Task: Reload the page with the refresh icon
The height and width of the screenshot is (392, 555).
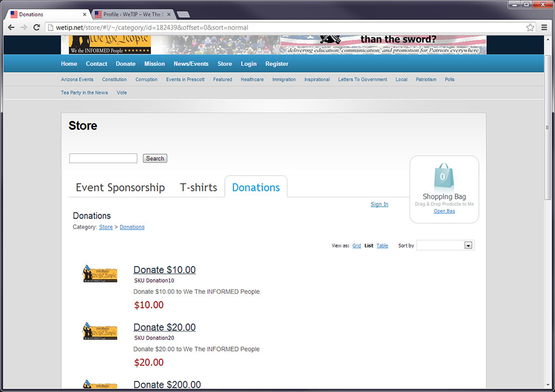Action: tap(37, 27)
